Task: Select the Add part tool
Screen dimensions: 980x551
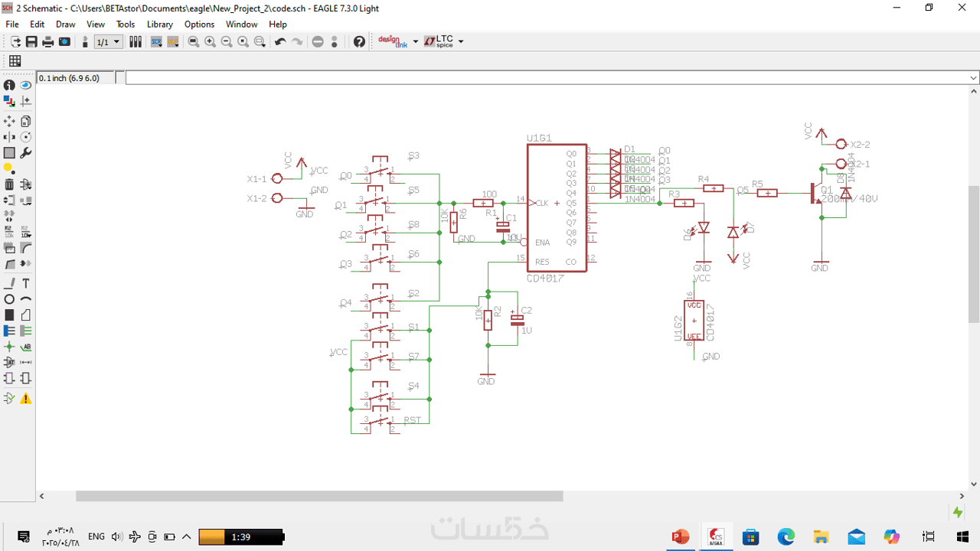Action: 25,184
